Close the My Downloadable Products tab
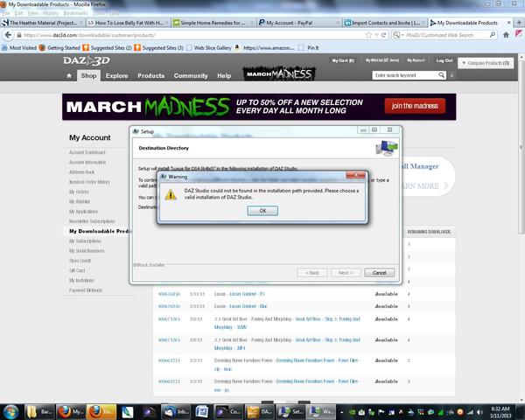This screenshot has height=420, width=525. pos(509,23)
